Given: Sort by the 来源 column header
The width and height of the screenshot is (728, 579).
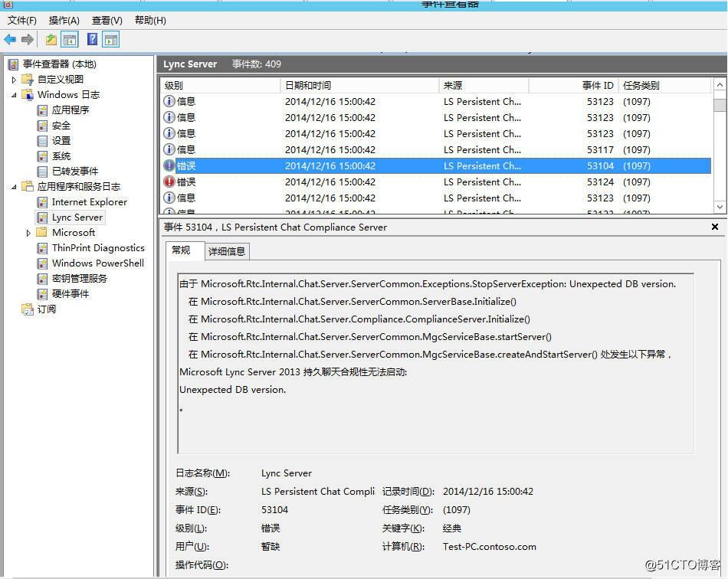Looking at the screenshot, I should click(484, 85).
